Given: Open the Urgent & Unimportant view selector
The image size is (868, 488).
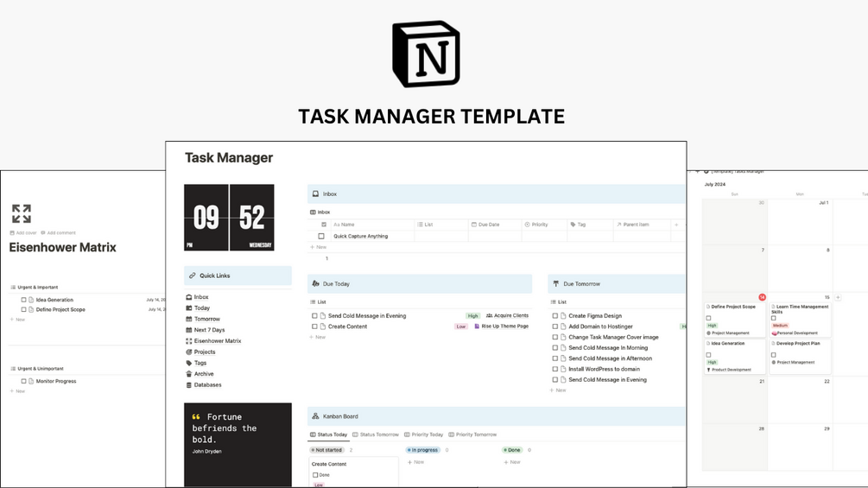Looking at the screenshot, I should pyautogui.click(x=37, y=369).
